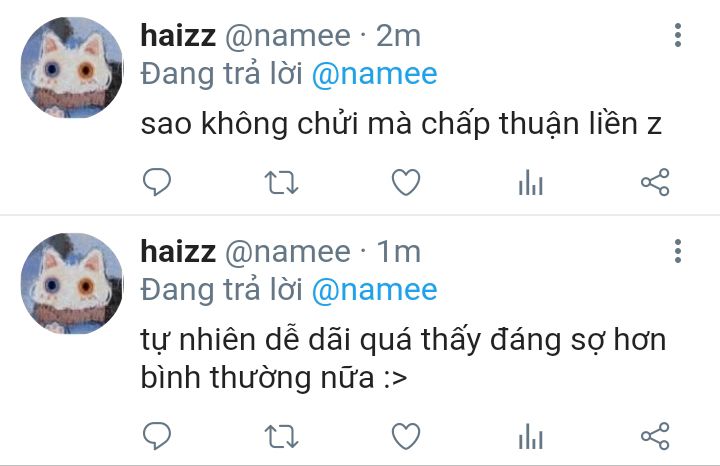View analytics of the first tweet

coord(531,182)
